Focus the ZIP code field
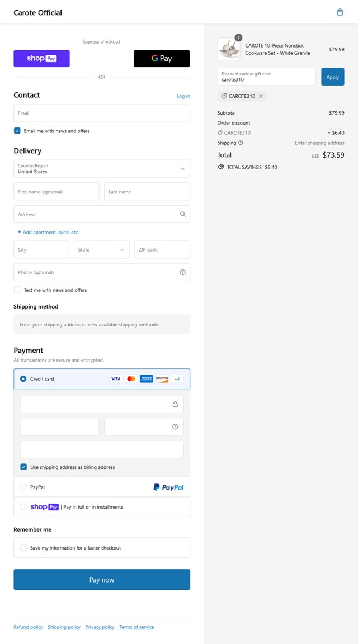 [162, 250]
